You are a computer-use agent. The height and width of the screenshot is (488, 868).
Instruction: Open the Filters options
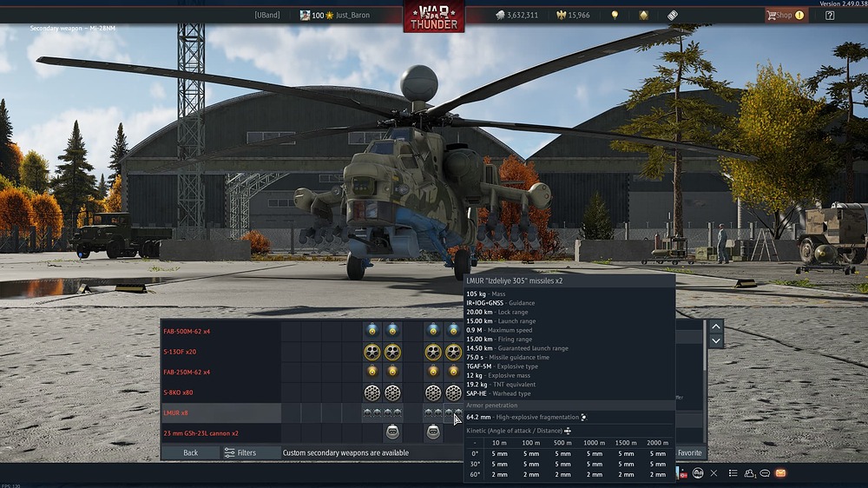[x=240, y=452]
